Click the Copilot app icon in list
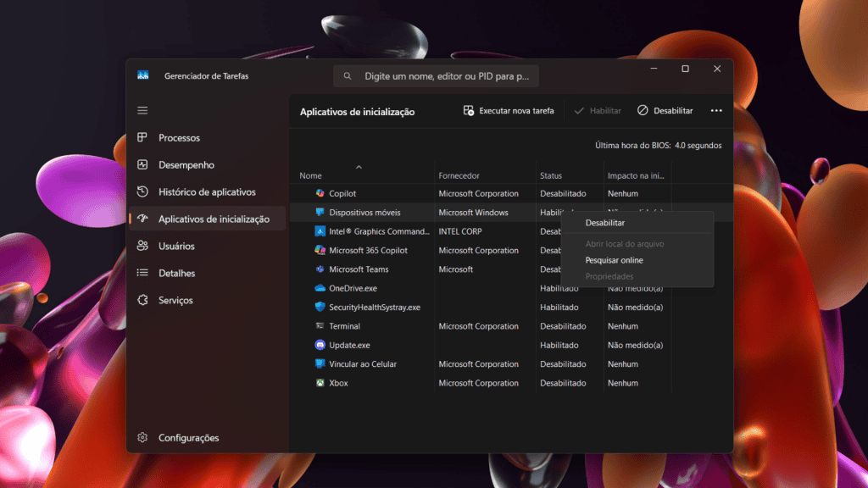The height and width of the screenshot is (488, 868). 320,194
